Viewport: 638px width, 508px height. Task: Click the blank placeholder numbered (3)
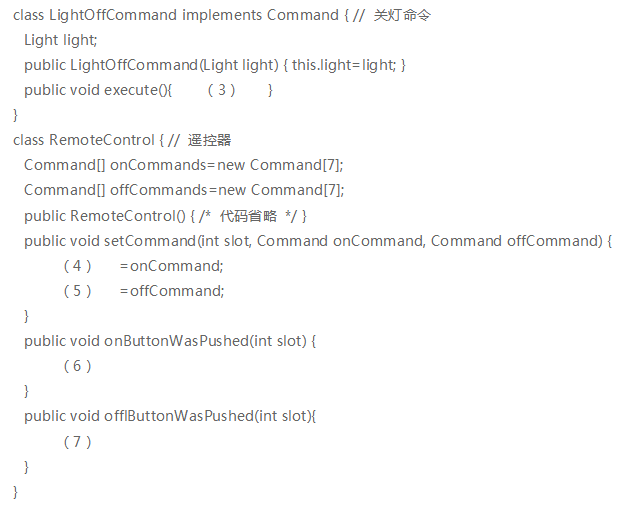pyautogui.click(x=221, y=90)
